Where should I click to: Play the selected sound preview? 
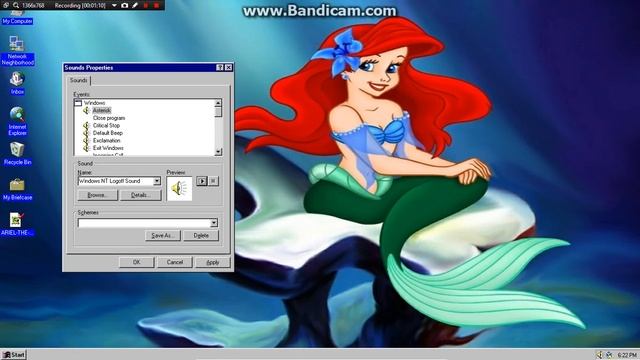coord(202,181)
